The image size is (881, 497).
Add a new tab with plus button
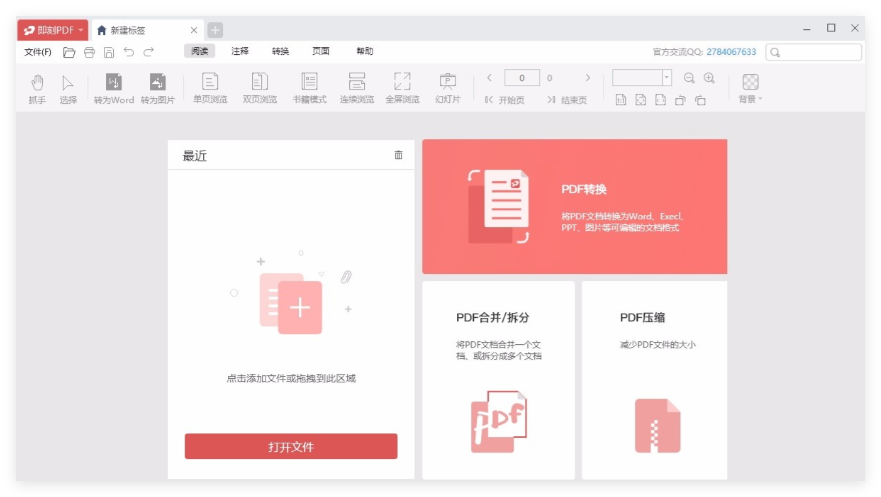(x=215, y=30)
